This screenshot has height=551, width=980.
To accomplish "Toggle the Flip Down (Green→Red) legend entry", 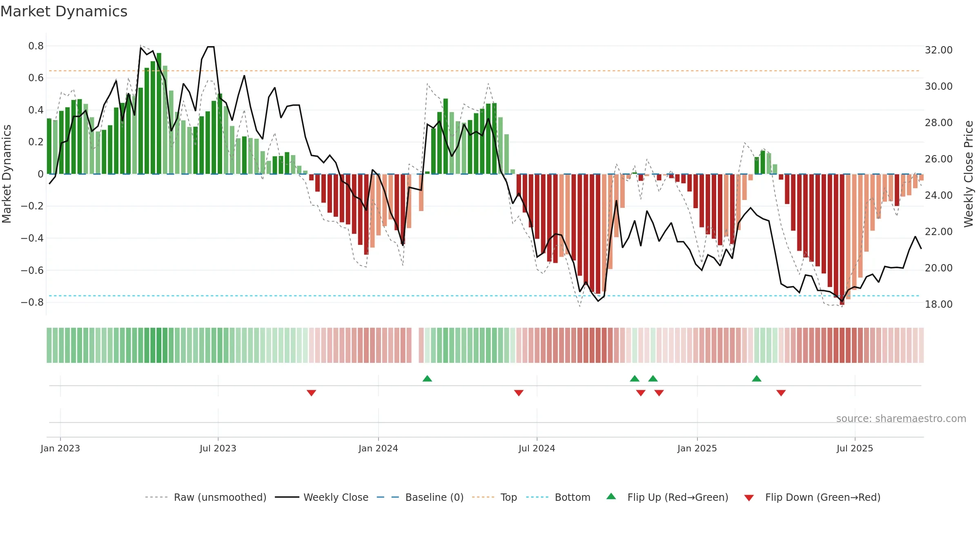I will pos(812,497).
